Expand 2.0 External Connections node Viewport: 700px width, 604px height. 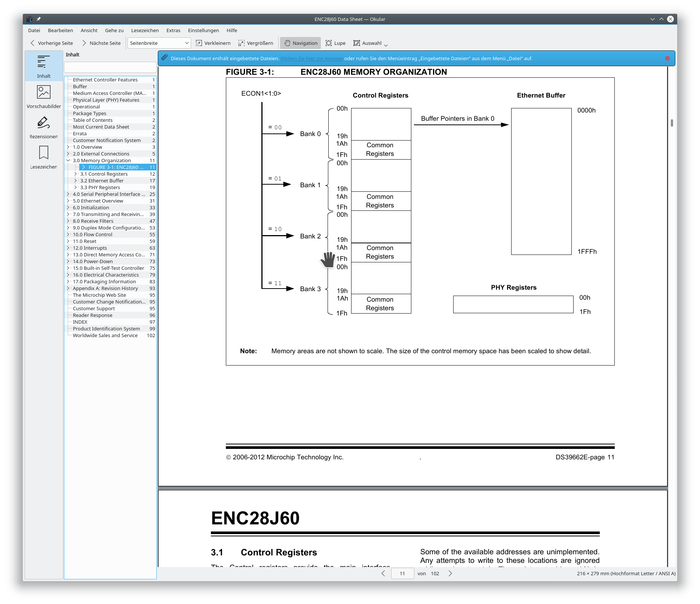pyautogui.click(x=68, y=154)
